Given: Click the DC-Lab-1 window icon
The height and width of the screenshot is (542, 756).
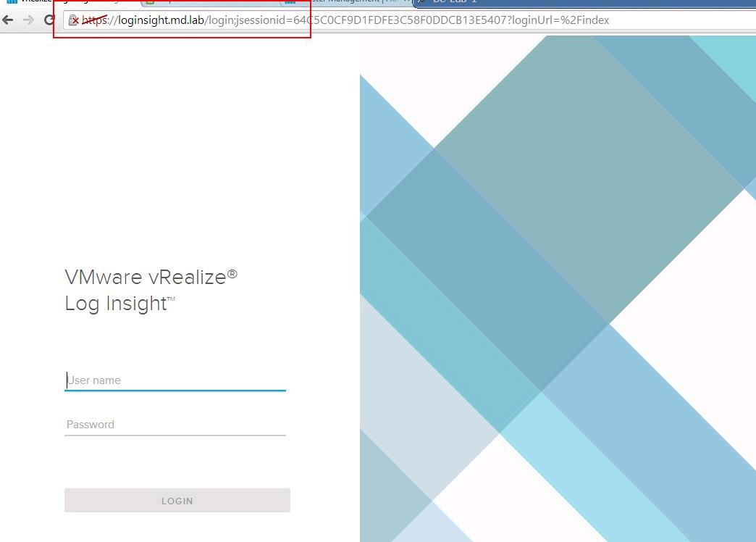Looking at the screenshot, I should pos(421,2).
